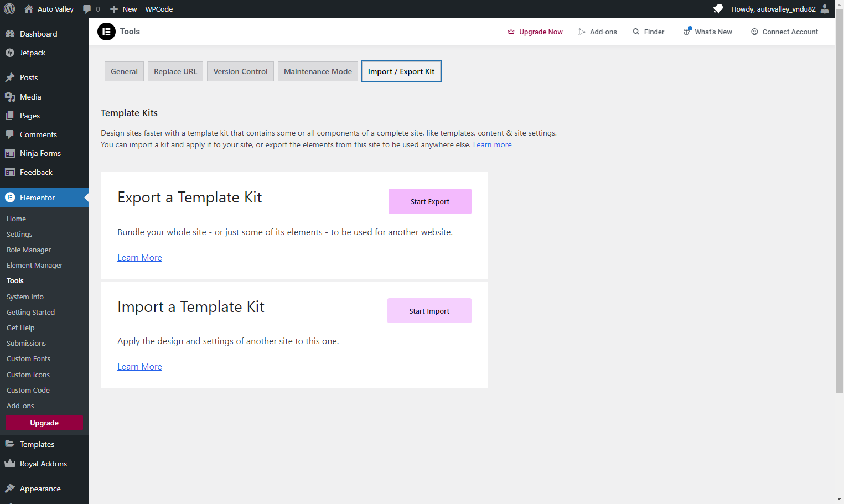This screenshot has height=504, width=844.
Task: Open the Replace URL tab
Action: 175,71
